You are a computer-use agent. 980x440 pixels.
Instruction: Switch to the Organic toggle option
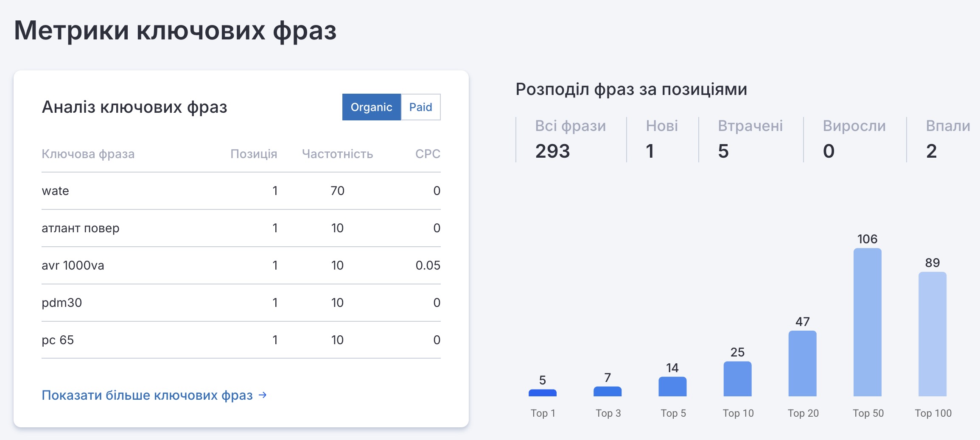pyautogui.click(x=371, y=107)
